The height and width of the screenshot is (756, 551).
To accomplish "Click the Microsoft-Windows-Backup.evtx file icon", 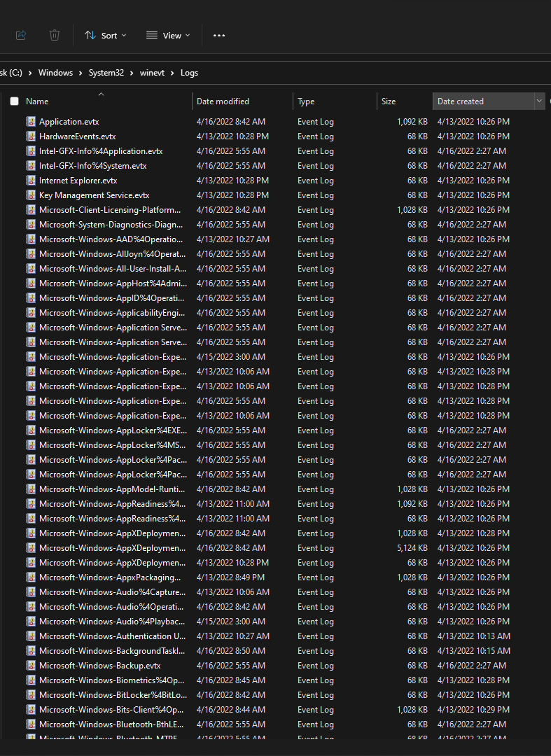I will [31, 666].
